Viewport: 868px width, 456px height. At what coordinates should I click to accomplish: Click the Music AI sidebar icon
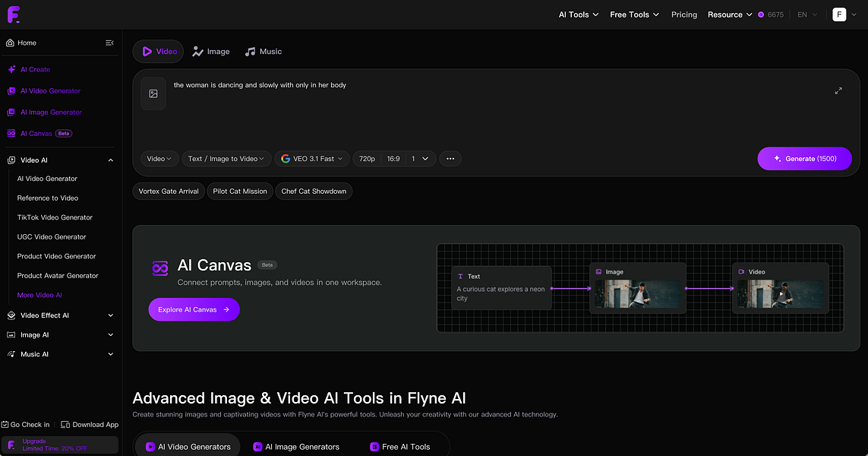[x=11, y=354]
